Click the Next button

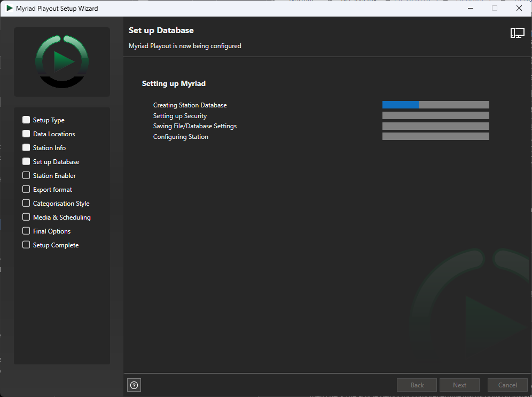459,385
